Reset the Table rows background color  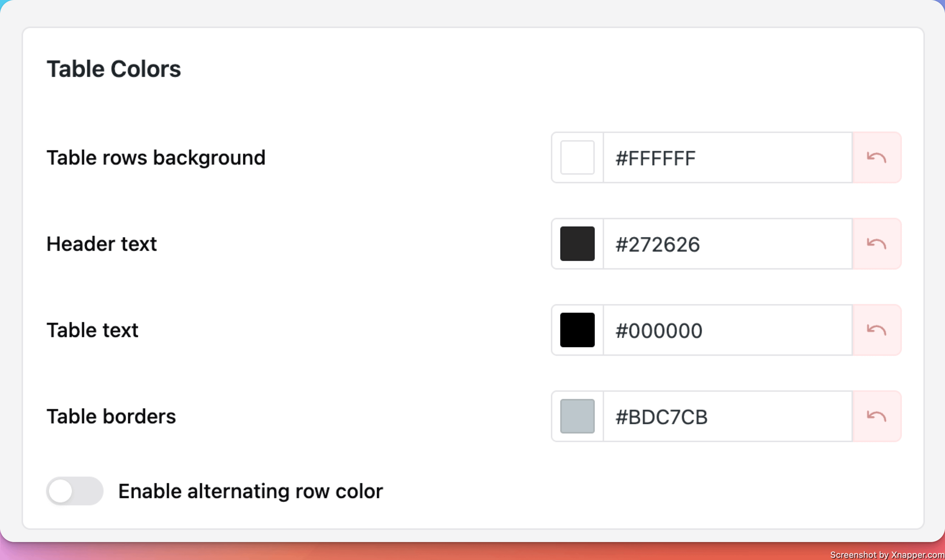pyautogui.click(x=876, y=157)
